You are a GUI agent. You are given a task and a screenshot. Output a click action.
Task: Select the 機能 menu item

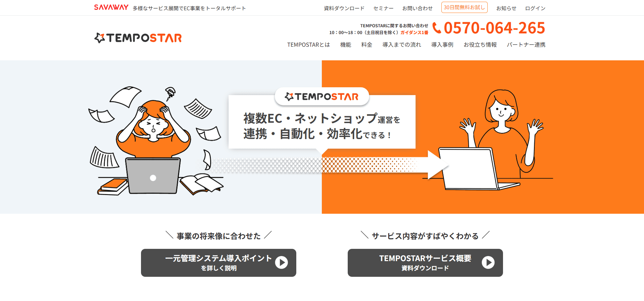[x=346, y=45]
